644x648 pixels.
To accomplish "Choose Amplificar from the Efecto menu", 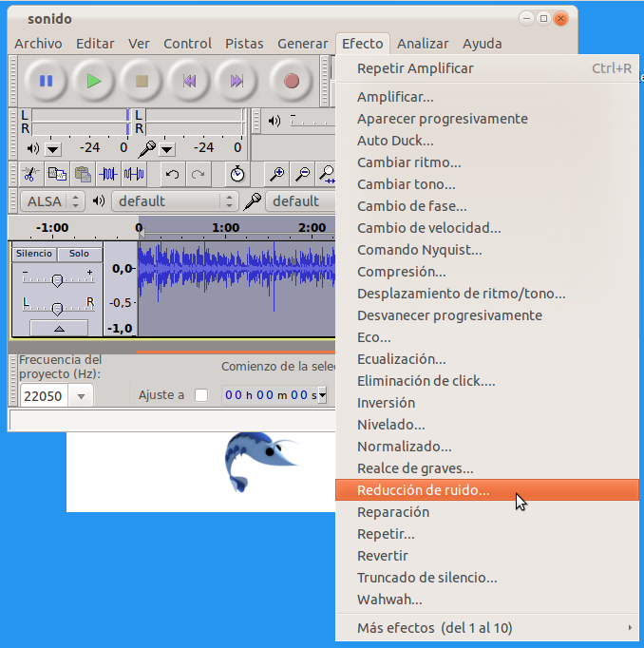I will click(487, 97).
